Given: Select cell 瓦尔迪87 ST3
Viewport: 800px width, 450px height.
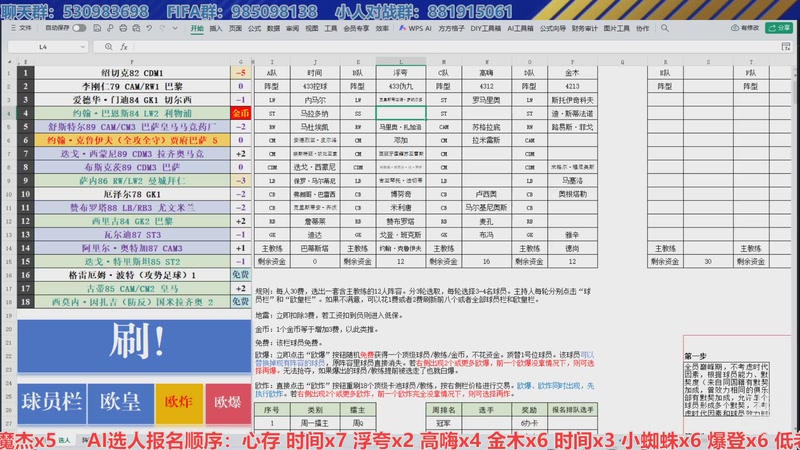Looking at the screenshot, I should [x=132, y=235].
